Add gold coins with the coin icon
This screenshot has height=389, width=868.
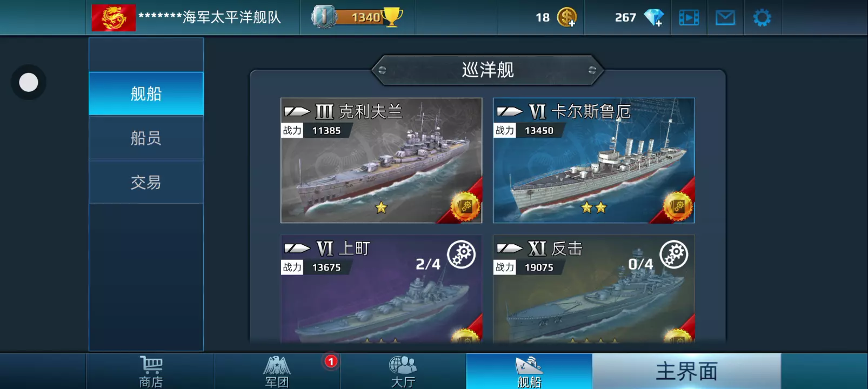coord(566,17)
